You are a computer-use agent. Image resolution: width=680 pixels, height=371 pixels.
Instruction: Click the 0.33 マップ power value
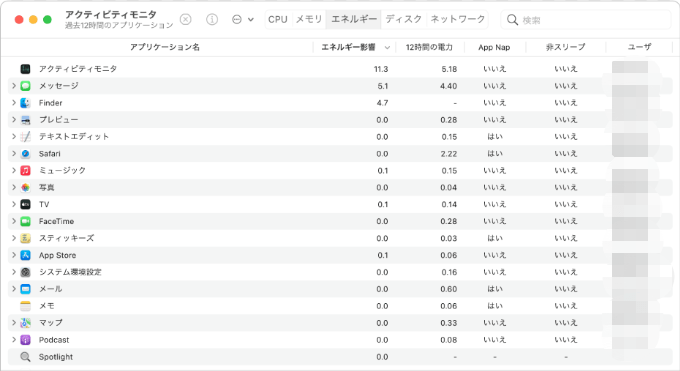click(449, 323)
